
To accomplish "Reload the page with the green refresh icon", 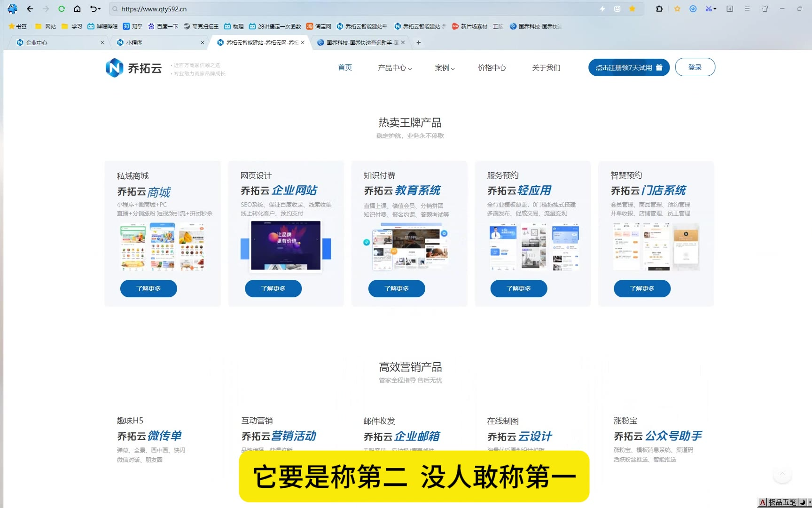I will click(x=62, y=9).
